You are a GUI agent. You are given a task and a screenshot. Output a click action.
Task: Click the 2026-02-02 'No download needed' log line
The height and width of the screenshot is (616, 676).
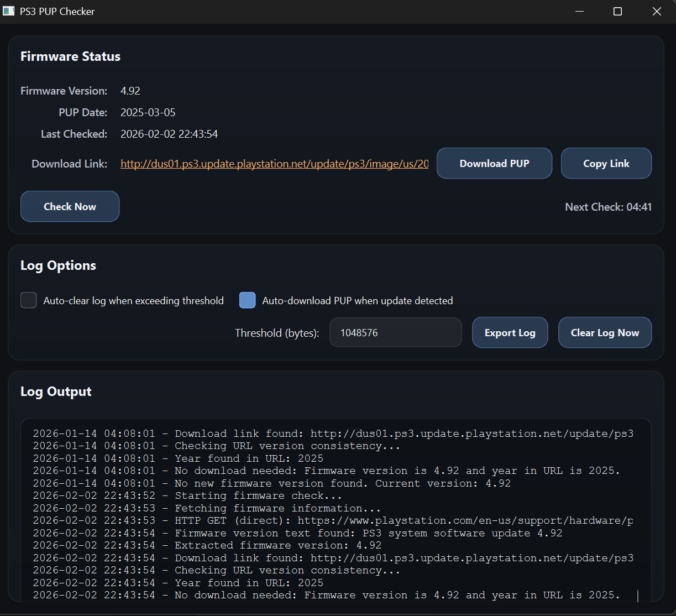(x=326, y=595)
